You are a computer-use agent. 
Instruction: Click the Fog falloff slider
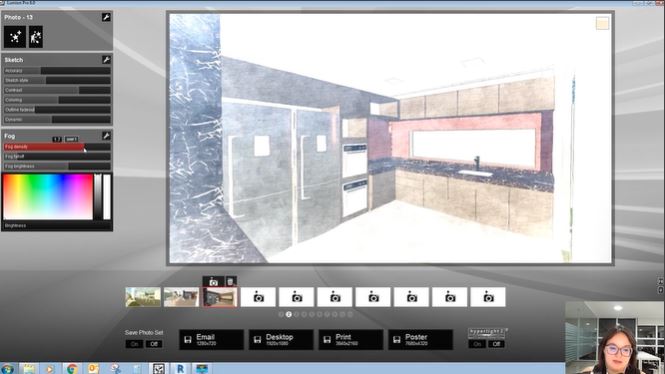point(57,156)
